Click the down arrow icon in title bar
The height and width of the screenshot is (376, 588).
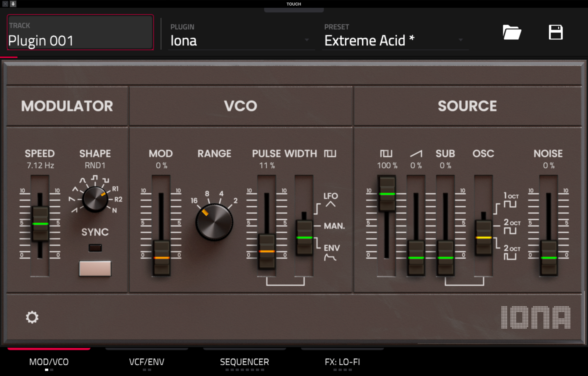tap(13, 4)
